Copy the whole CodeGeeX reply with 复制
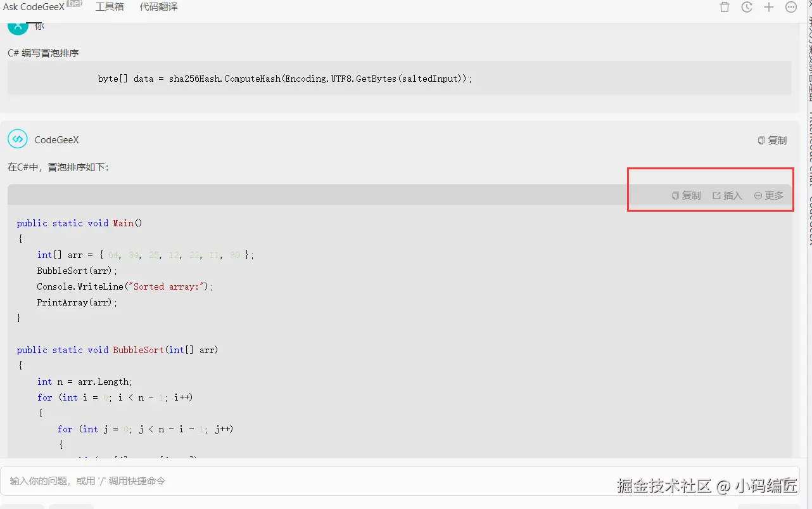This screenshot has width=812, height=509. [772, 140]
